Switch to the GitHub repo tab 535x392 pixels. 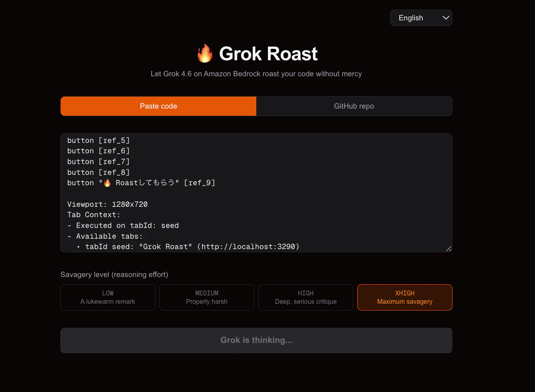point(354,106)
